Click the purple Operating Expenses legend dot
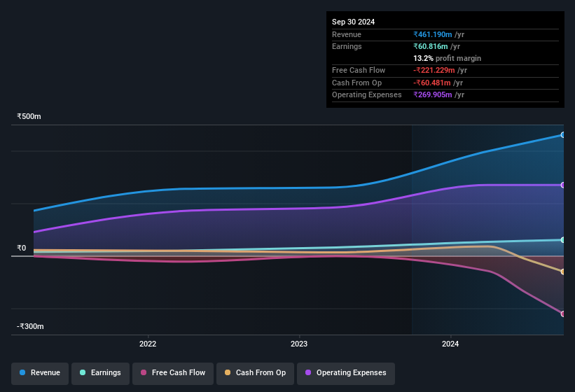 click(x=308, y=372)
